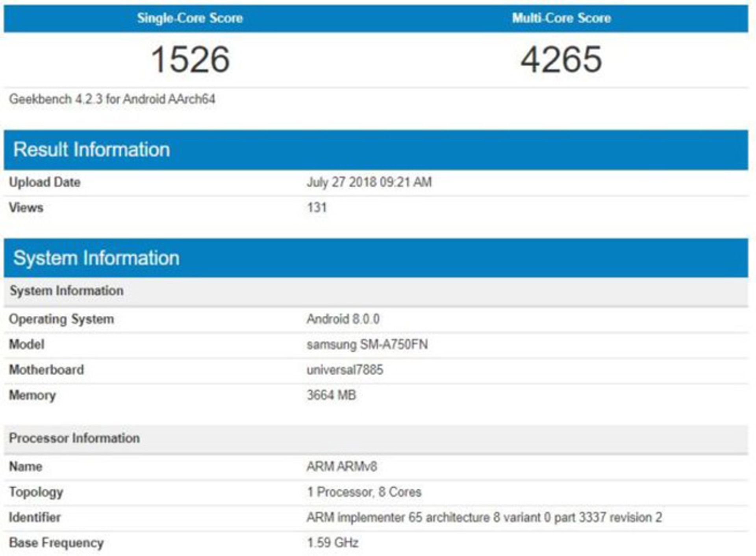This screenshot has width=756, height=556.
Task: Click the universal7885 motherboard value
Action: (345, 370)
